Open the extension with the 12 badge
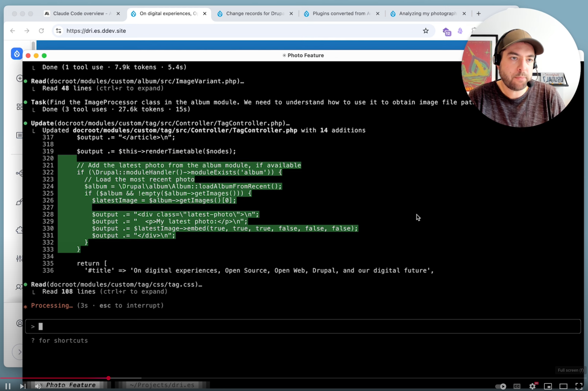588x391 pixels. (x=447, y=31)
